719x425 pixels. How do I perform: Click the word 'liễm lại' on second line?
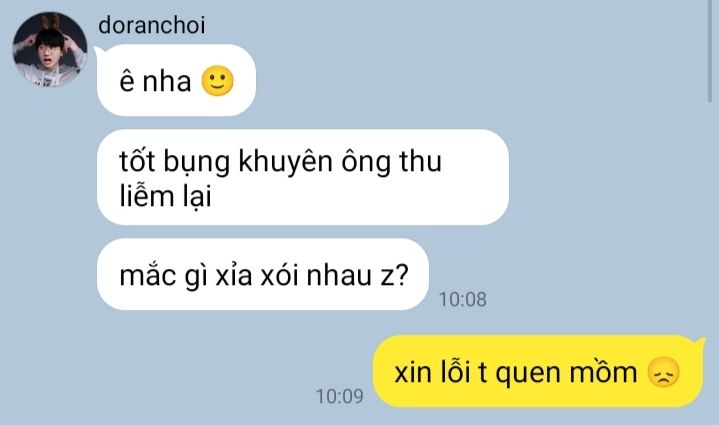click(x=165, y=196)
